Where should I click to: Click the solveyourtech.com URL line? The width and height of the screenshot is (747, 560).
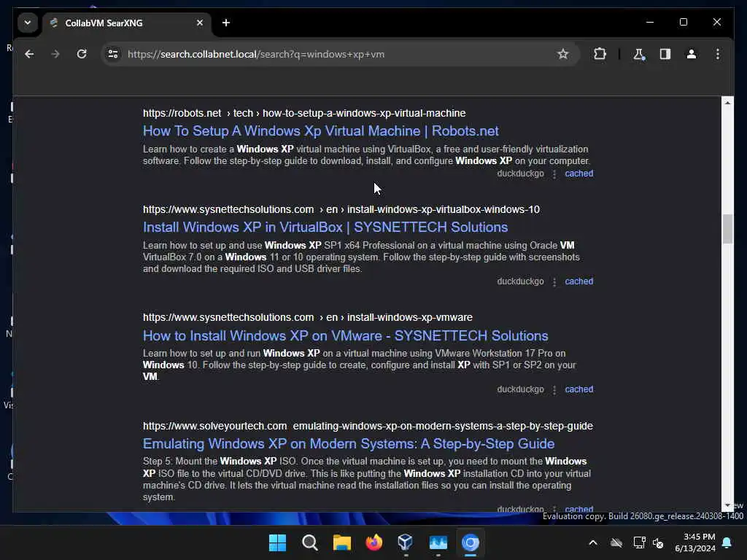pyautogui.click(x=368, y=426)
